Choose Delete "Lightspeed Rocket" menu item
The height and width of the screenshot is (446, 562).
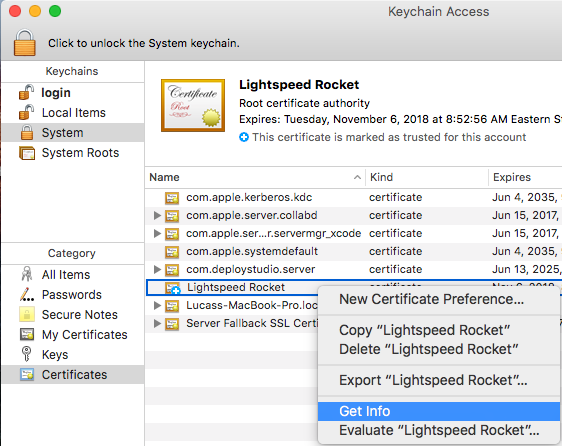click(x=439, y=349)
